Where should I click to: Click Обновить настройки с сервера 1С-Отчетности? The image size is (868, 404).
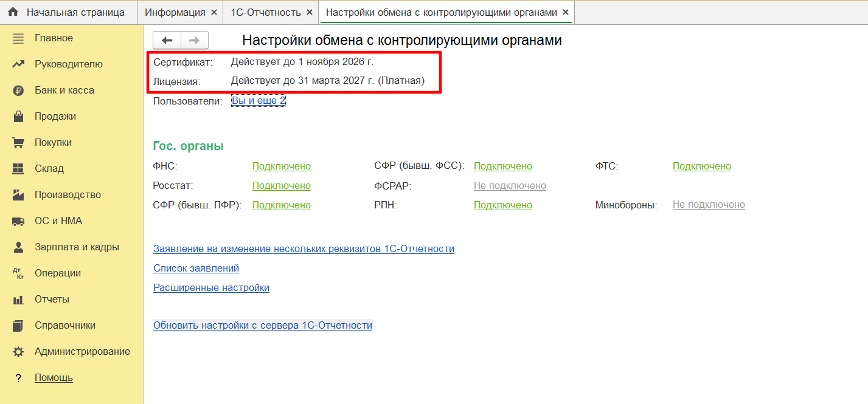tap(263, 326)
